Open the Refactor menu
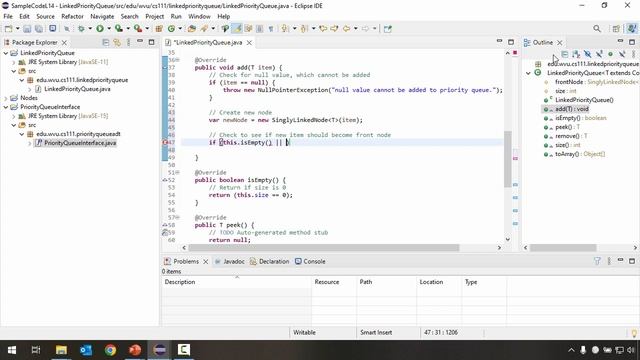 (72, 16)
